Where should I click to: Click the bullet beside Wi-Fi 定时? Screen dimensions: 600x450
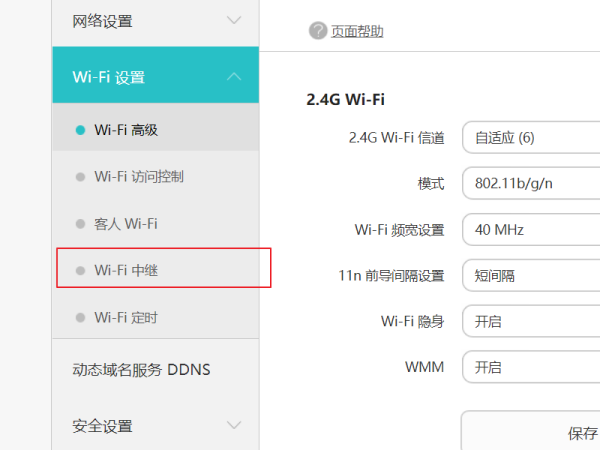(80, 318)
